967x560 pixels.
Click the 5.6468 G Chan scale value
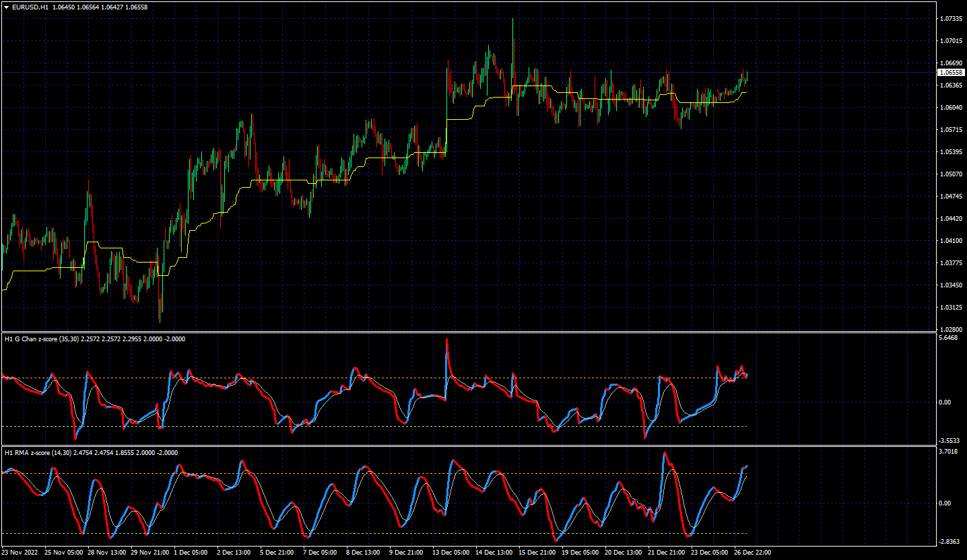point(948,338)
